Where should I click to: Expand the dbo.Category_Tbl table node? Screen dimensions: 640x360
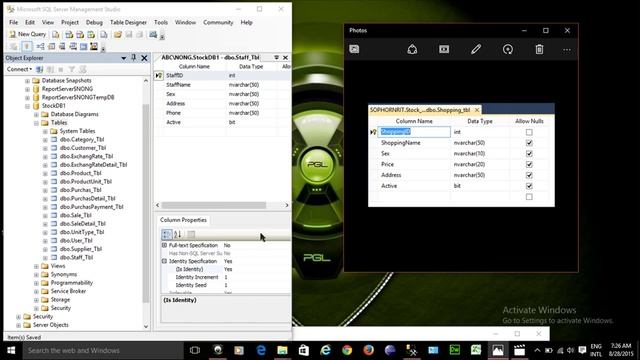(45, 140)
